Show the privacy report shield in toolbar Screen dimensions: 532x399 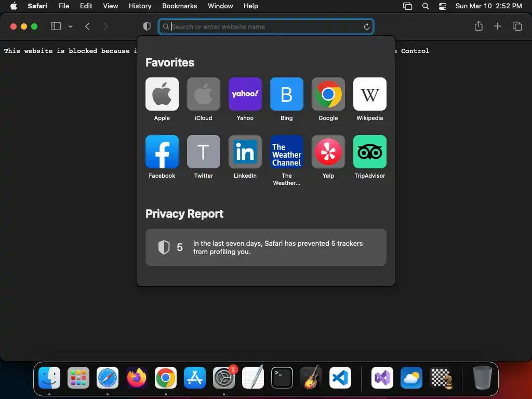pyautogui.click(x=147, y=26)
